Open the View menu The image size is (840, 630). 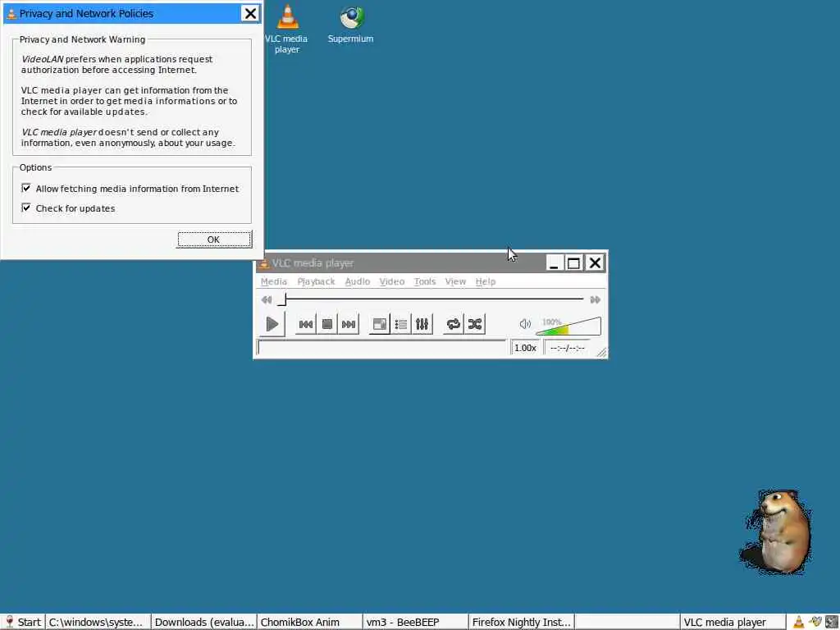[x=455, y=281]
